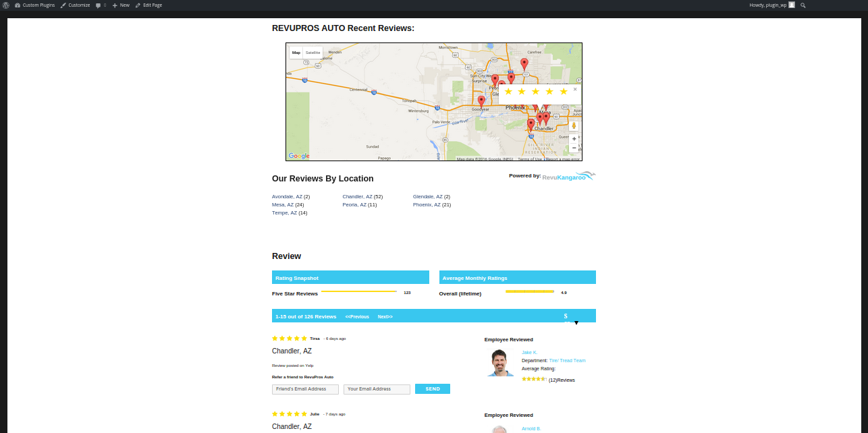Viewport: 868px width, 433px height.
Task: Open Jake K. employee link
Action: (x=529, y=353)
